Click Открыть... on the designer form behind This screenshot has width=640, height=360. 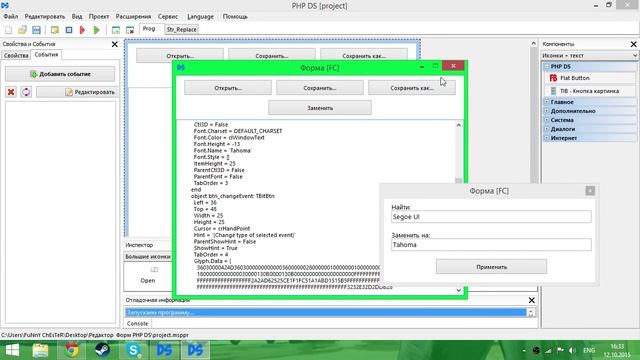click(180, 56)
